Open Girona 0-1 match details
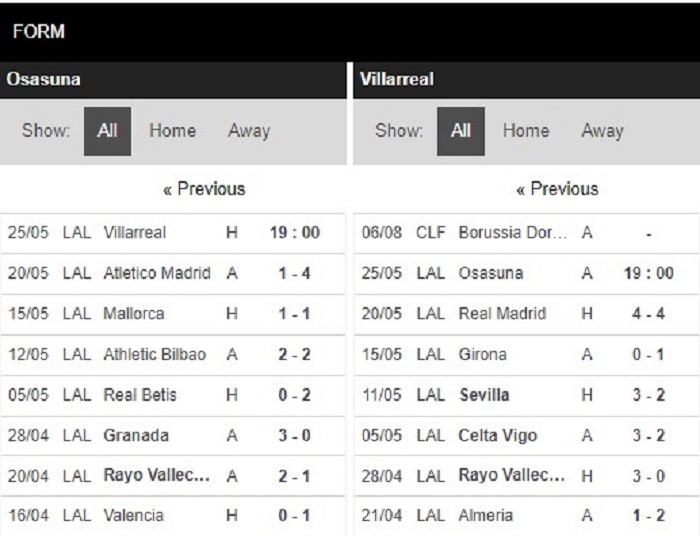Image resolution: width=700 pixels, height=536 pixels. click(482, 354)
